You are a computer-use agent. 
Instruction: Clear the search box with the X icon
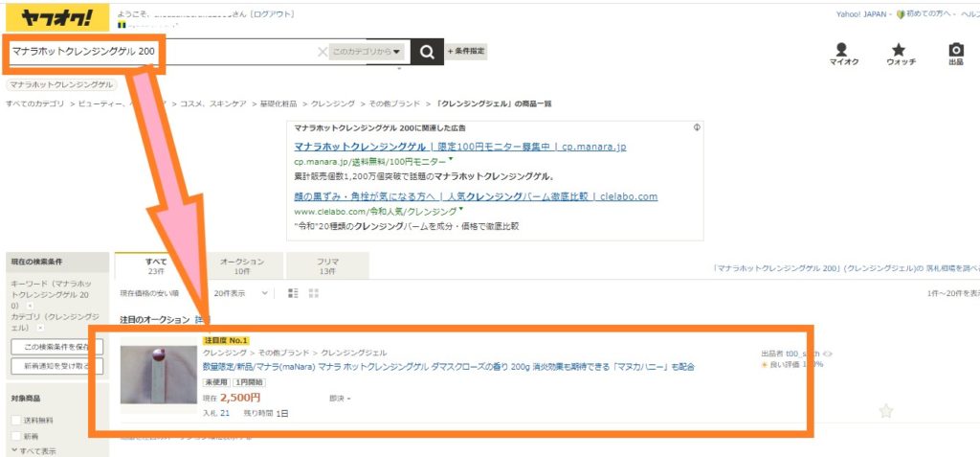coord(322,52)
